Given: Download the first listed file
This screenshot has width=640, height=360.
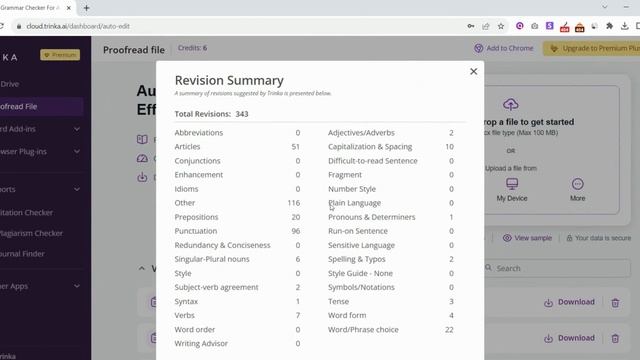Looking at the screenshot, I should pyautogui.click(x=569, y=302).
